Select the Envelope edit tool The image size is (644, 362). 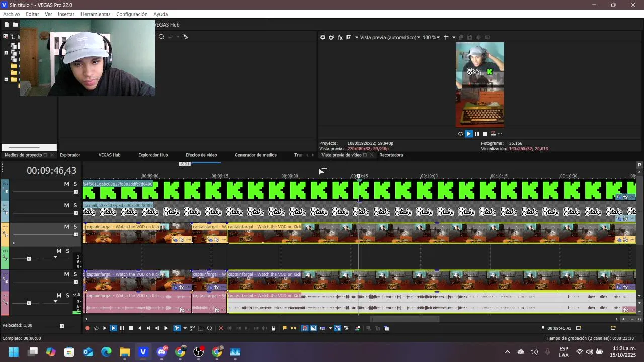(192, 328)
